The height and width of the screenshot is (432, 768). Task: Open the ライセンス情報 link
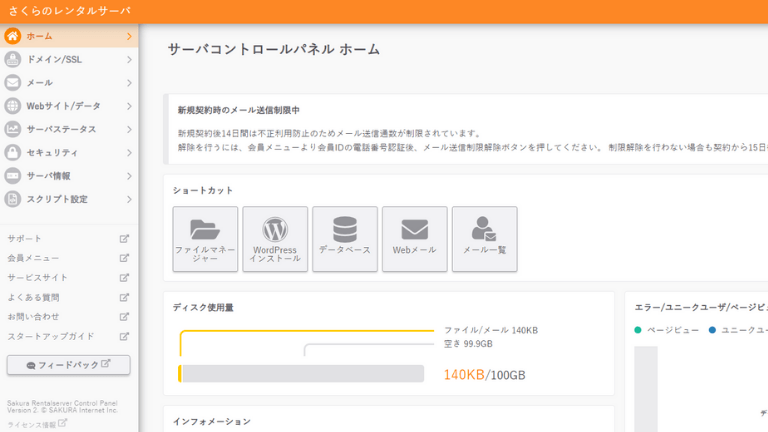(x=31, y=425)
